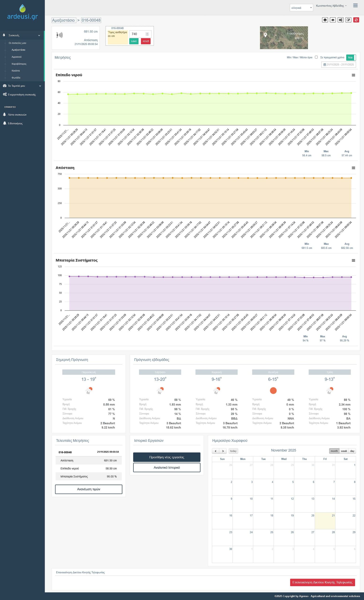Open Λίστα συσκευών in the sidebar
Image resolution: width=364 pixels, height=600 pixels.
[17, 115]
